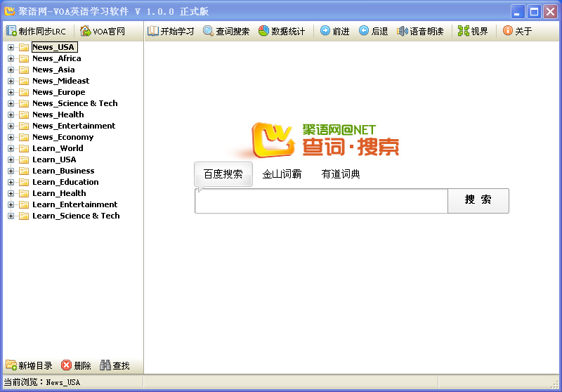Viewport: 562px width, 392px height.
Task: Expand the News_Health tree node
Action: (11, 115)
